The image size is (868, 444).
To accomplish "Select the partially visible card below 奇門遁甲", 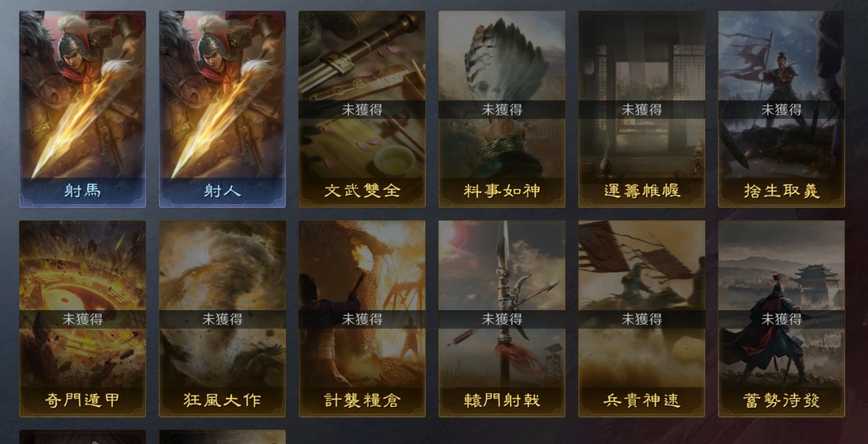I will click(x=82, y=437).
